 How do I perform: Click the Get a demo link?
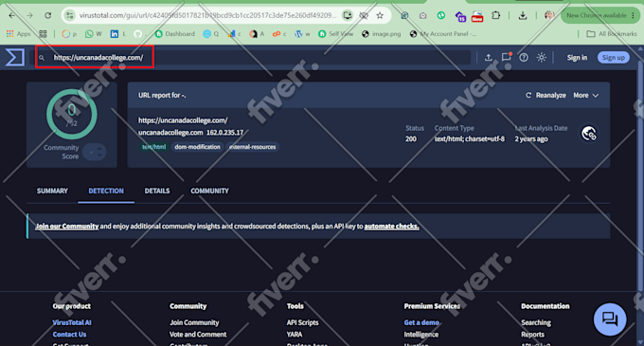pyautogui.click(x=421, y=322)
